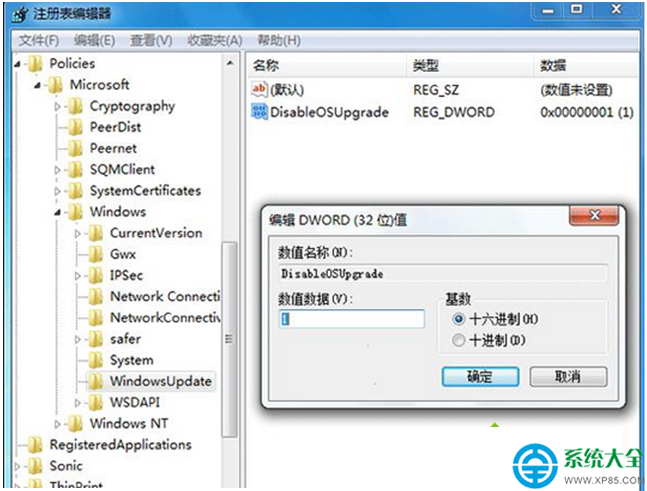647x491 pixels.
Task: Expand the SQMClient tree node
Action: [x=57, y=170]
